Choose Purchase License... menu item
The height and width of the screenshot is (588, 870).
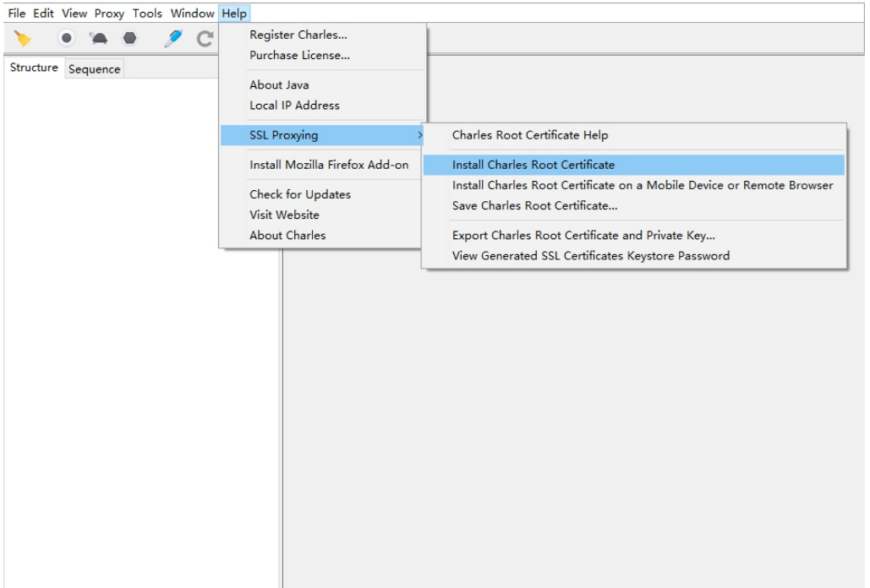pyautogui.click(x=323, y=56)
